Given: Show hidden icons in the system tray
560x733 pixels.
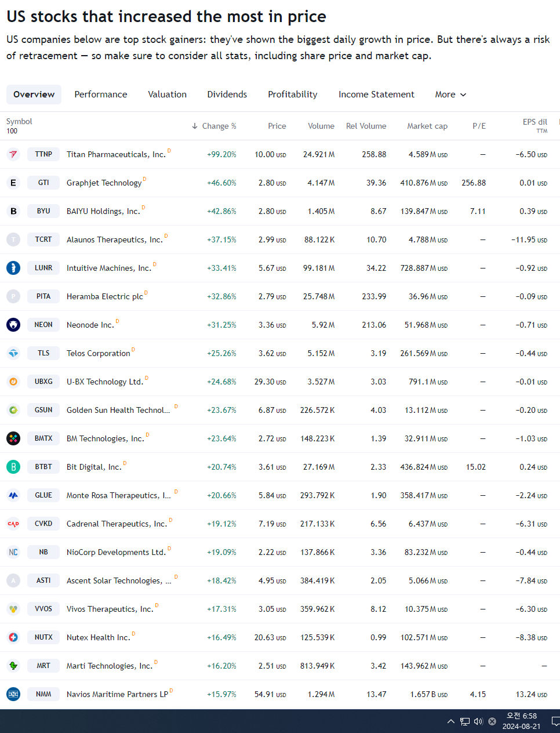Looking at the screenshot, I should [x=450, y=721].
